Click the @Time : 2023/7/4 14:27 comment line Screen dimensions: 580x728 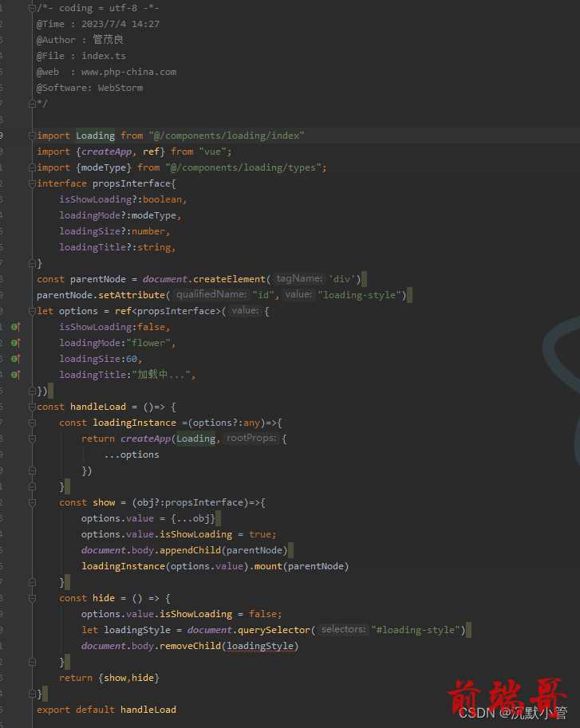(98, 24)
